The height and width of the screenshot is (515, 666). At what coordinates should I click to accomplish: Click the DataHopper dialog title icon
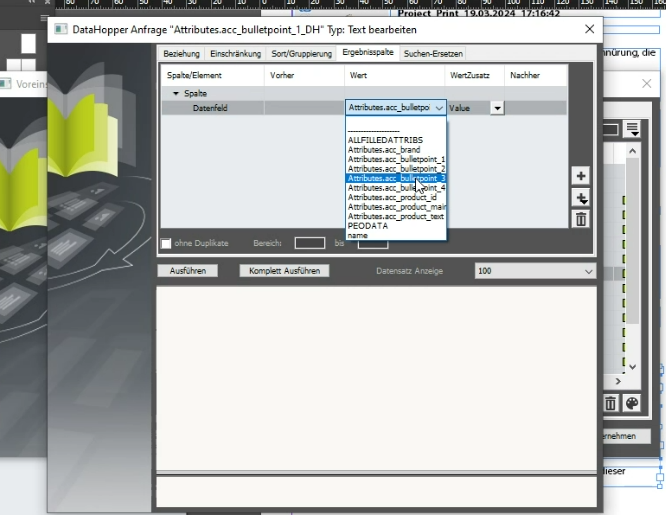click(61, 29)
